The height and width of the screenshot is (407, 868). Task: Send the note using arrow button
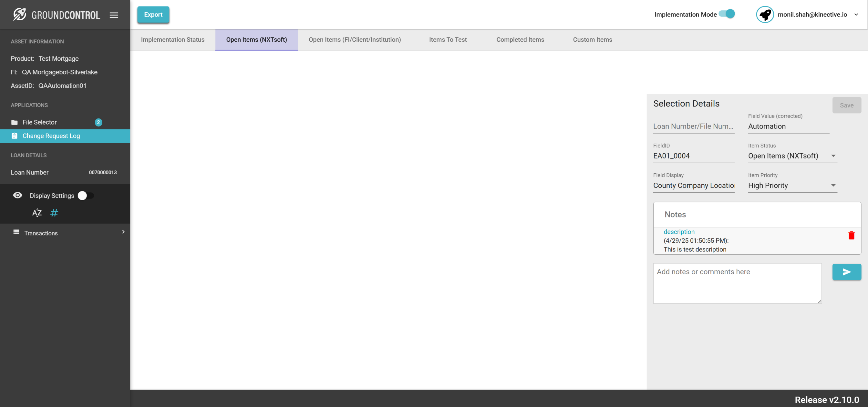pos(846,272)
